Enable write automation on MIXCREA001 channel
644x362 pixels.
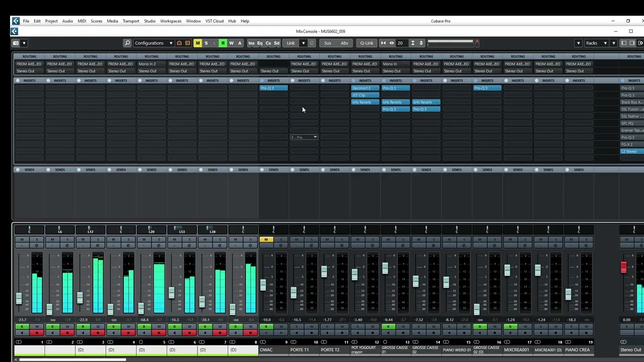525,327
